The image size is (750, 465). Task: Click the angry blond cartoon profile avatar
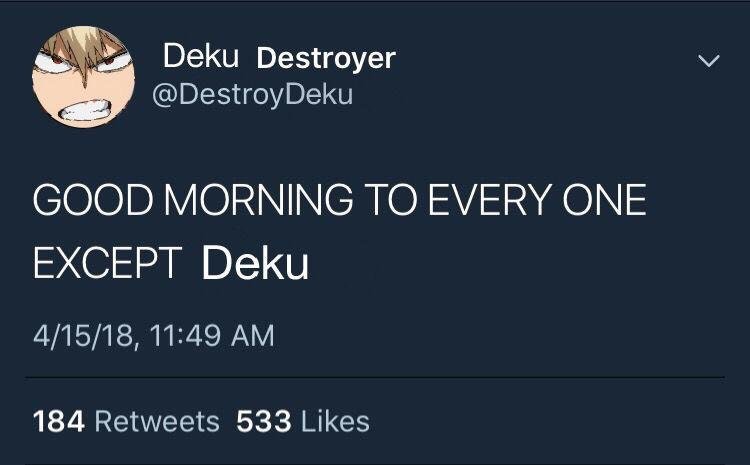[83, 77]
